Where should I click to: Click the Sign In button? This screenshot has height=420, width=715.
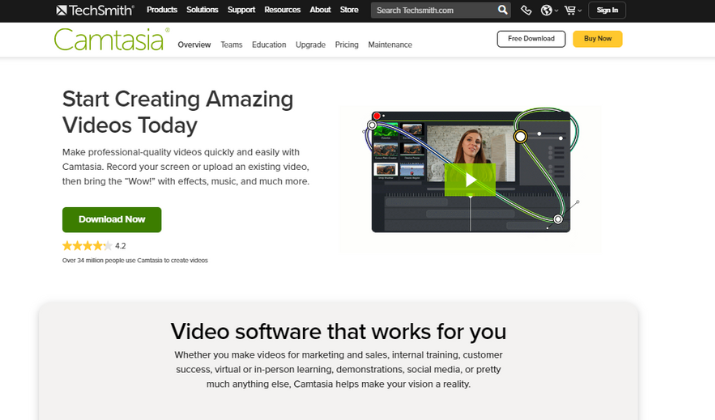coord(607,10)
